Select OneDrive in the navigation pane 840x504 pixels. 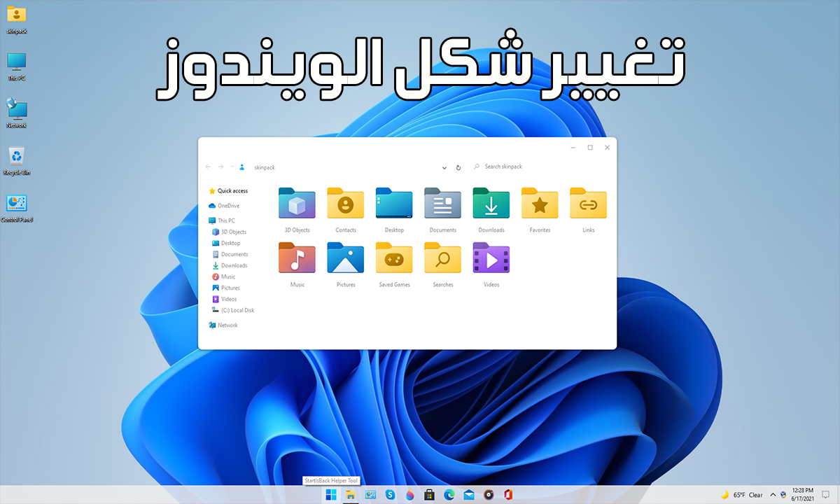[x=224, y=206]
